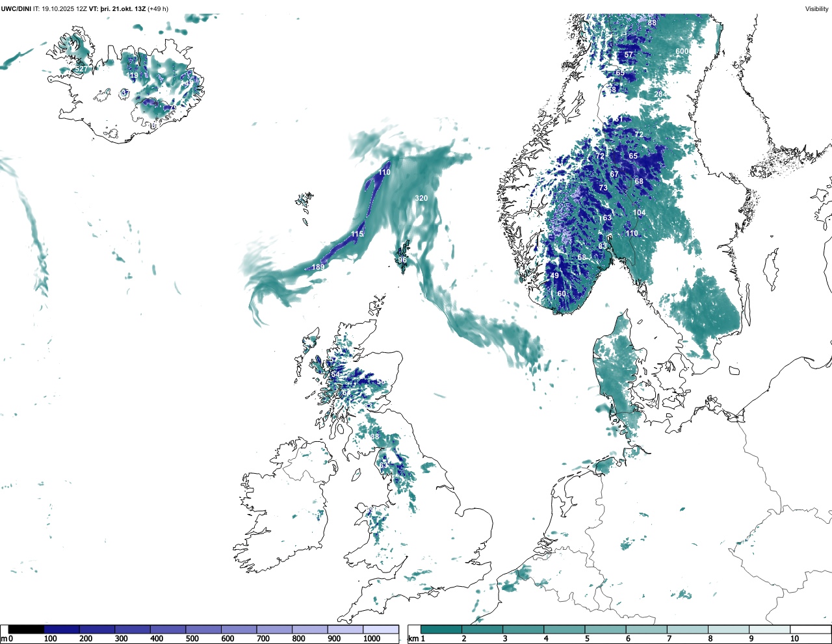Choose the 8–9 km legend swatch
The width and height of the screenshot is (832, 644).
click(728, 629)
